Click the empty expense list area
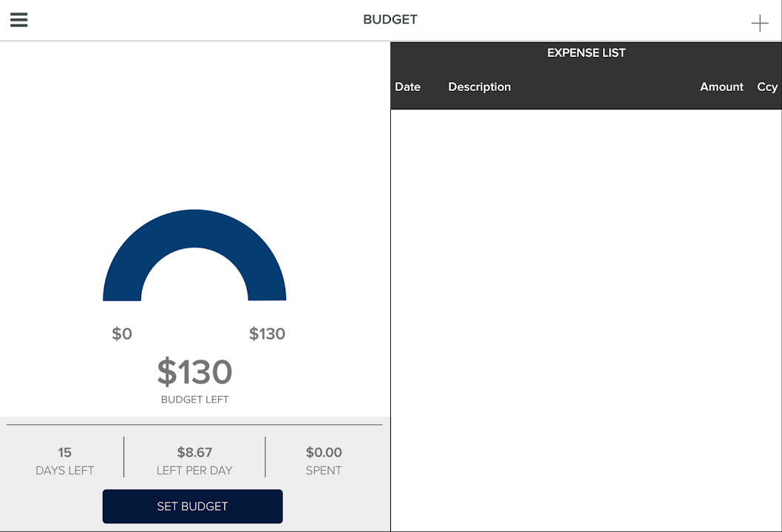Viewport: 782px width, 532px height. click(x=586, y=318)
